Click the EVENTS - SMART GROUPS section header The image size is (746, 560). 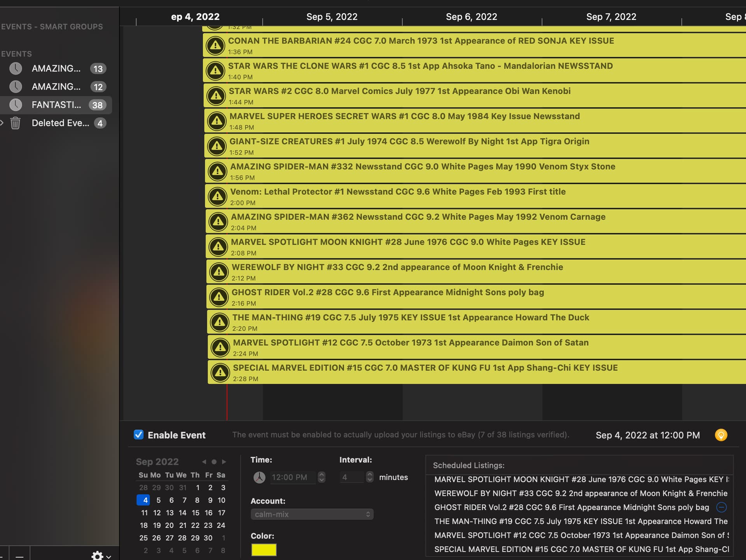(x=52, y=27)
